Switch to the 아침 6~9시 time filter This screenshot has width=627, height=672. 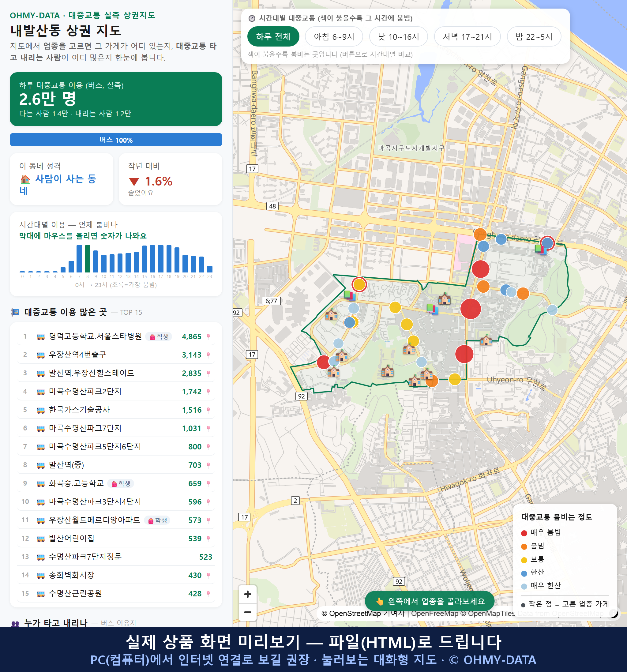pos(334,36)
